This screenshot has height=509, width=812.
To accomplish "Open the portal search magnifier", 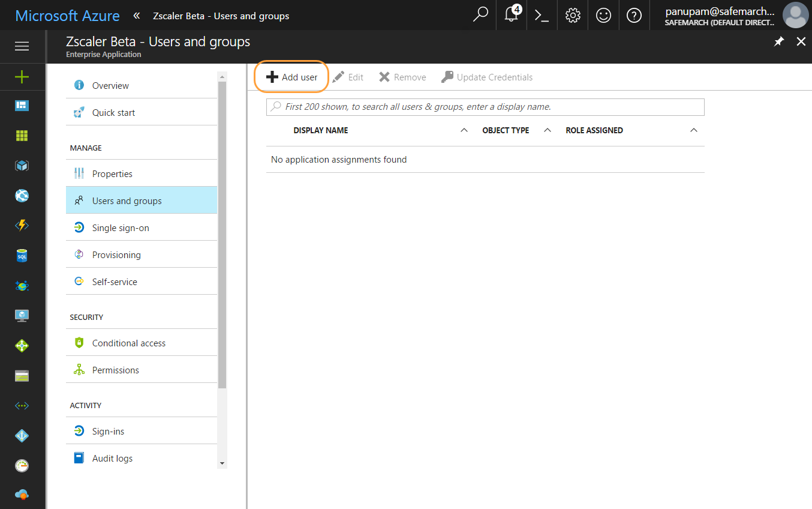I will coord(480,15).
